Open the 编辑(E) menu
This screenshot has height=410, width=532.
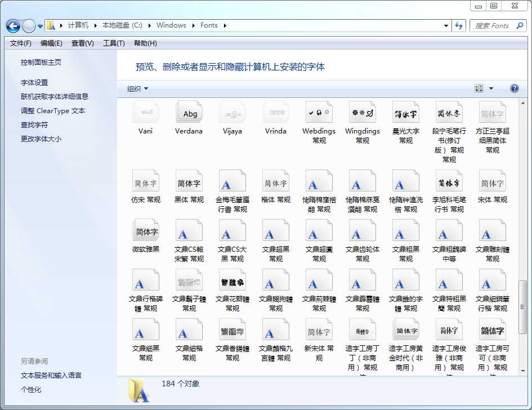pyautogui.click(x=51, y=43)
